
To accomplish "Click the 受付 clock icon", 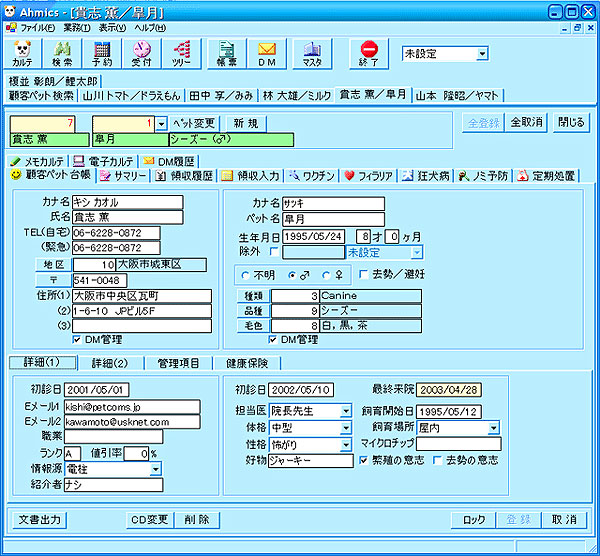I will pyautogui.click(x=142, y=52).
